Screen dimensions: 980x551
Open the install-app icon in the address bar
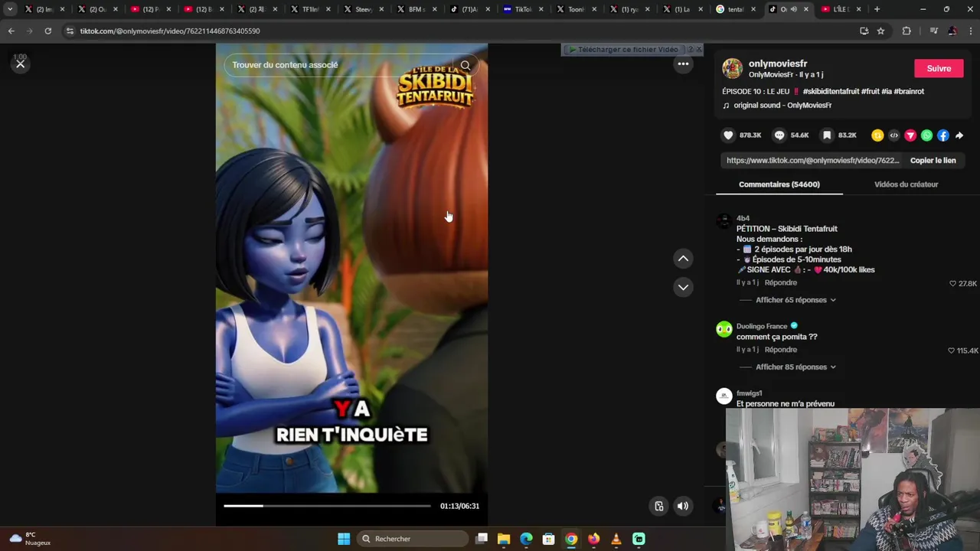coord(864,31)
